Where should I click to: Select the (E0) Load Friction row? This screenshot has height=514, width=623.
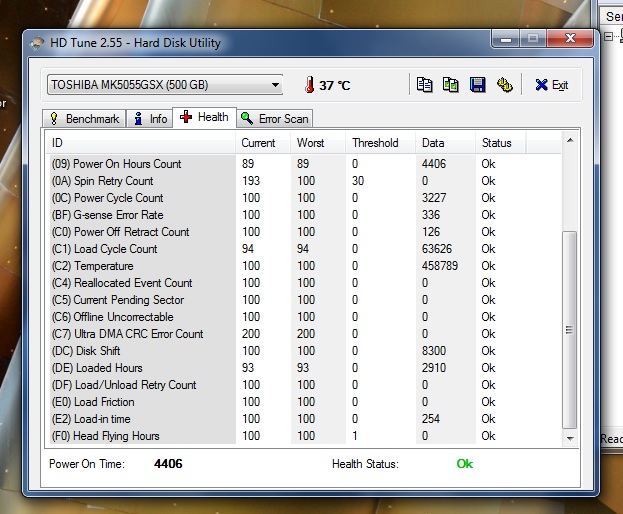pos(304,402)
